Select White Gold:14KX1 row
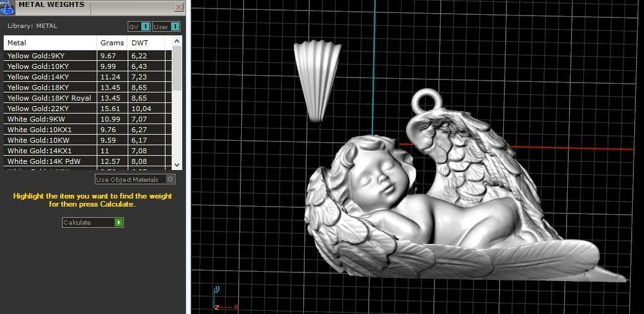 pyautogui.click(x=87, y=151)
